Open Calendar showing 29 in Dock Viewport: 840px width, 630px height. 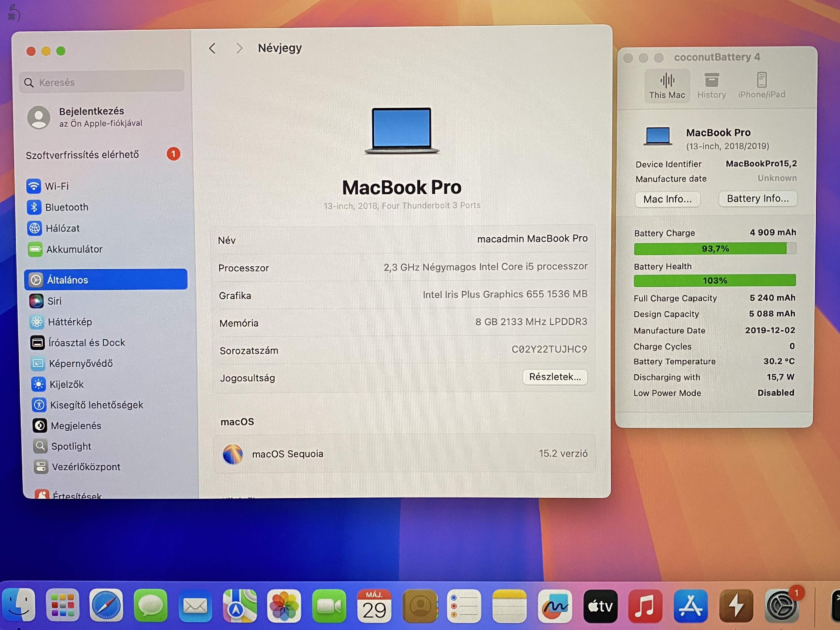374,606
